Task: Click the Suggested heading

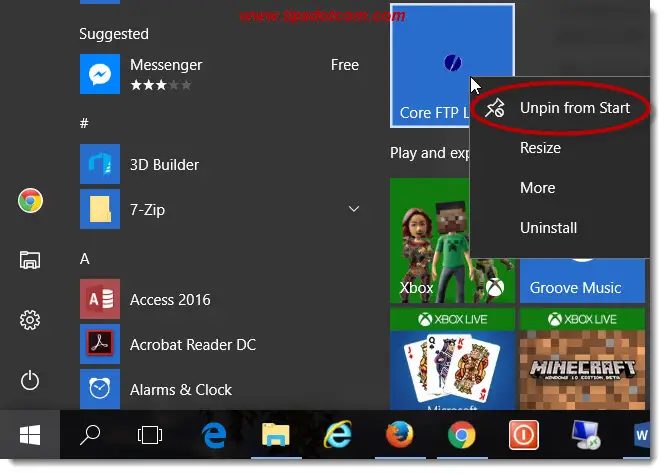Action: pos(114,34)
